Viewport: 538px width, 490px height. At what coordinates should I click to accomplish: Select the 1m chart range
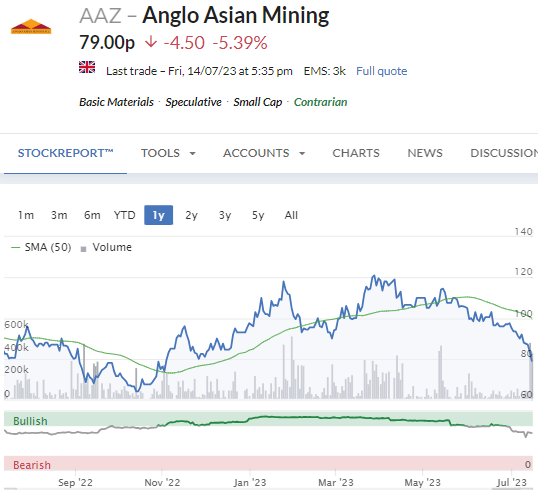26,215
